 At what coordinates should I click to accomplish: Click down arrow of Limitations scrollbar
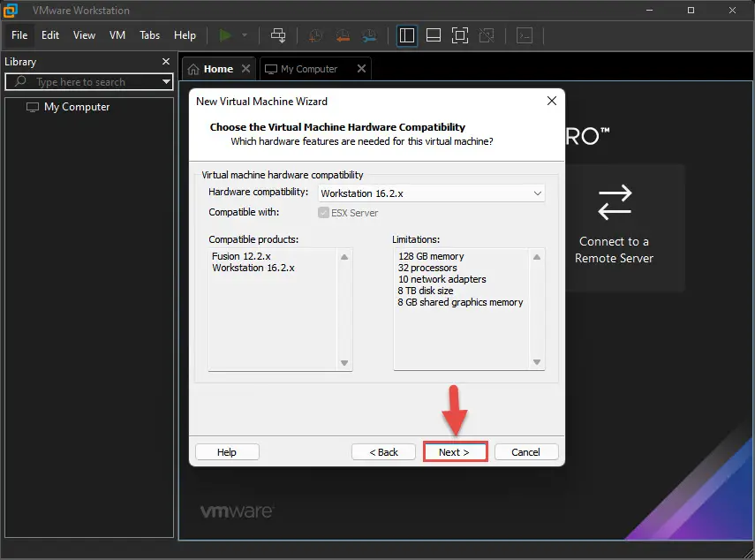[537, 362]
